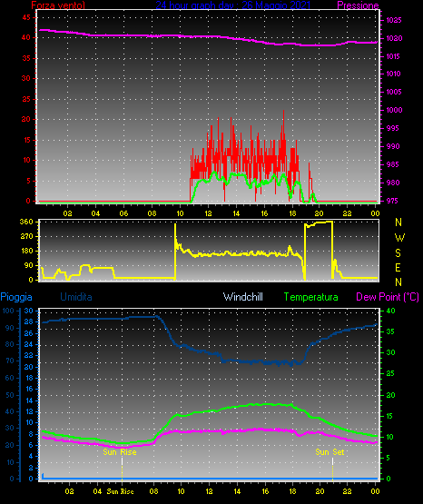Image resolution: width=423 pixels, height=504 pixels.
Task: Click the Sun Rise marker label in the temperature graph
Action: click(120, 452)
